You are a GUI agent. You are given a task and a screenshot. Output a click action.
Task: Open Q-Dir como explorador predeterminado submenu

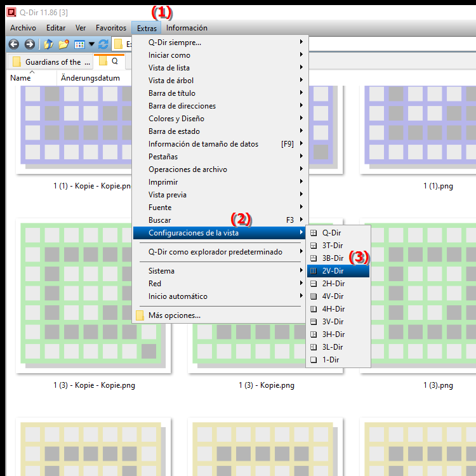[219, 252]
